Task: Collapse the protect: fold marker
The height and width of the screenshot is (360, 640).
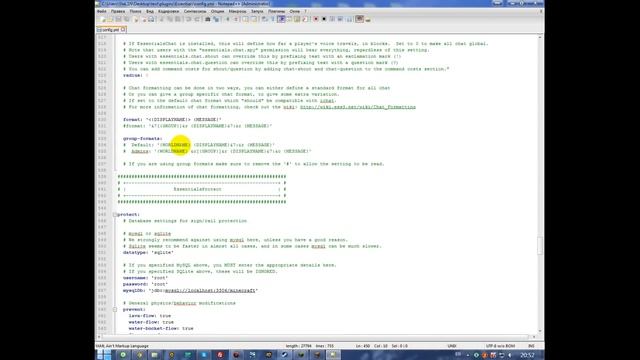Action: pos(115,214)
